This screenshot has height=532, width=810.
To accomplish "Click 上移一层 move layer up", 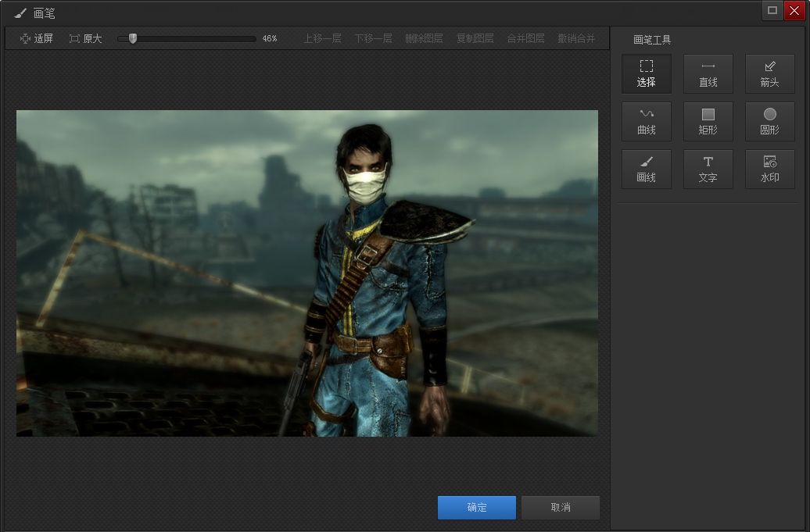I will (x=322, y=39).
